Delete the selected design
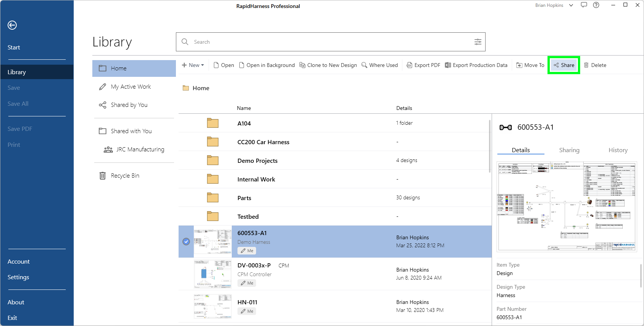The height and width of the screenshot is (326, 644). (x=595, y=65)
